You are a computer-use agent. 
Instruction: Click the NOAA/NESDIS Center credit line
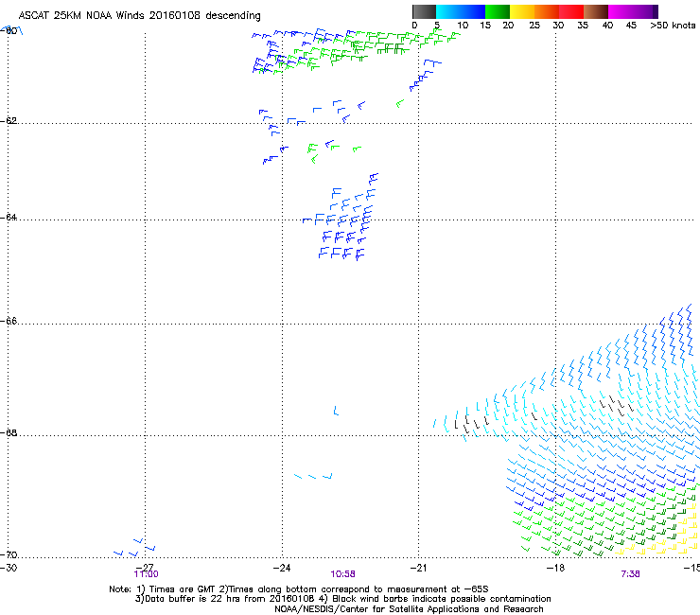click(x=409, y=609)
